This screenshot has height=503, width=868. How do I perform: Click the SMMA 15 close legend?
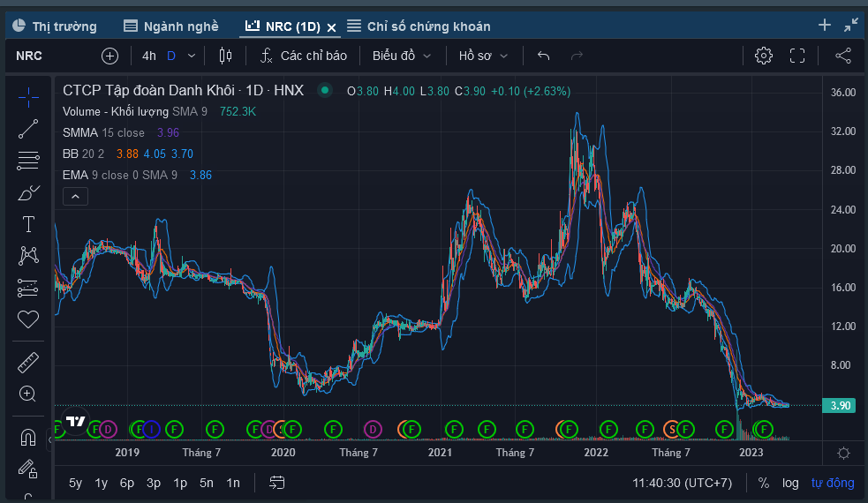coord(103,132)
